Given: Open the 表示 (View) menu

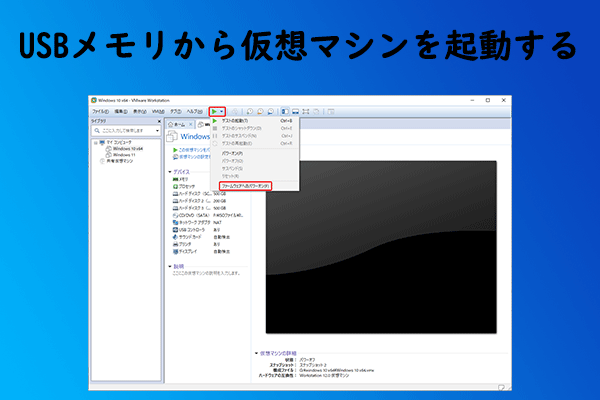Looking at the screenshot, I should [140, 112].
